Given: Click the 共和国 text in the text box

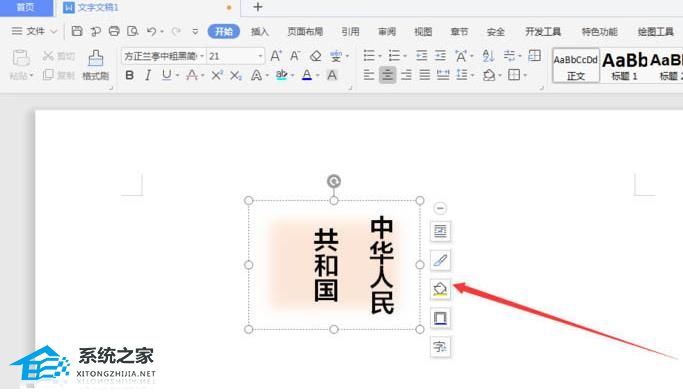Looking at the screenshot, I should coord(326,265).
